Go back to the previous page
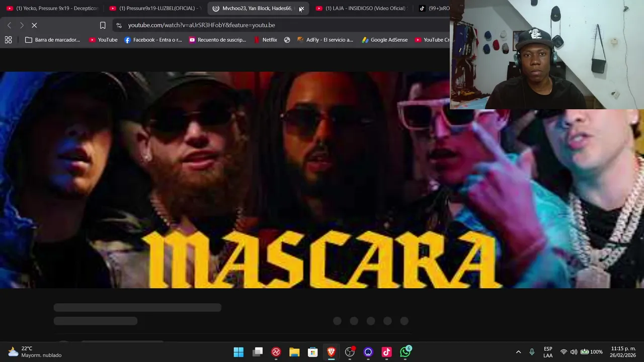This screenshot has height=362, width=644. pyautogui.click(x=9, y=25)
